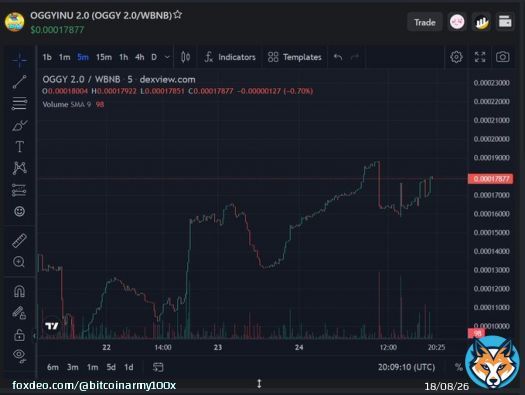Select the trend line drawing tool
Viewport: 525px width, 395px height.
pyautogui.click(x=19, y=82)
